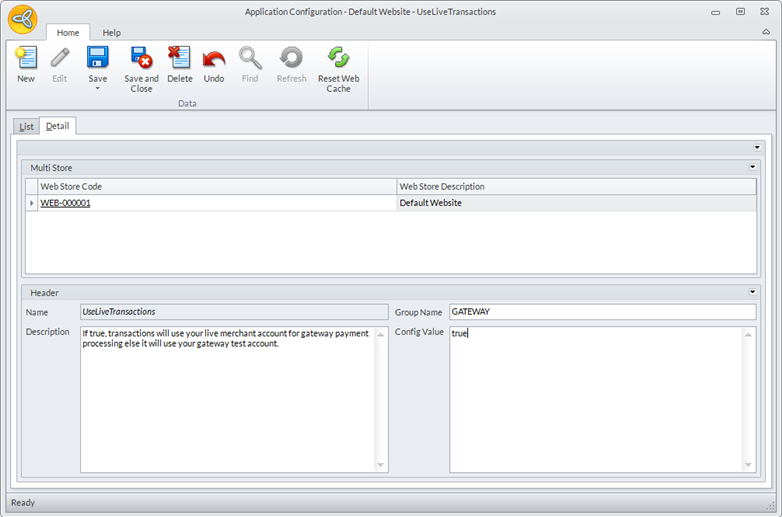This screenshot has height=517, width=782.
Task: Switch to the List tab
Action: (x=26, y=126)
